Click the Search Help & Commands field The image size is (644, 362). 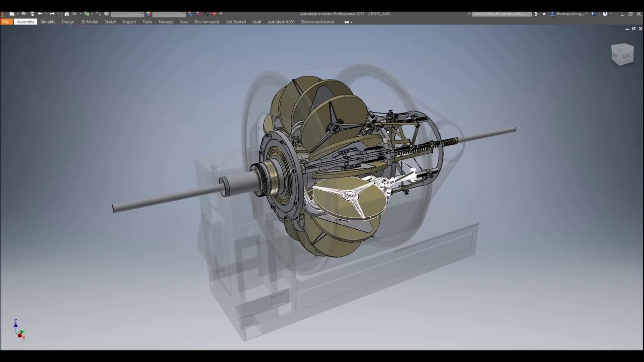click(502, 14)
